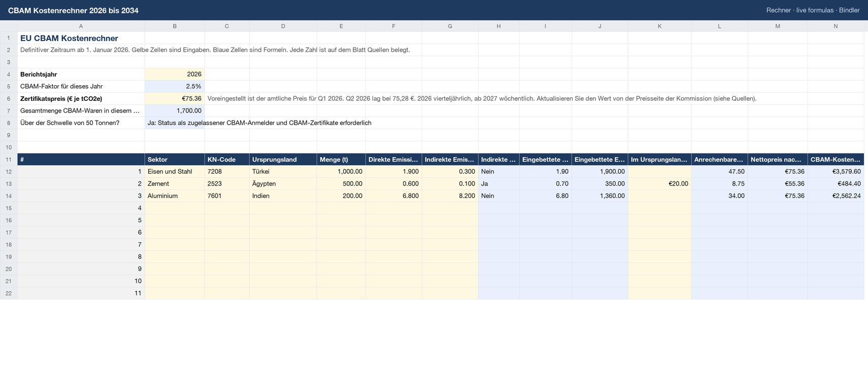Click the Ja cell in the Zement row

(x=498, y=184)
